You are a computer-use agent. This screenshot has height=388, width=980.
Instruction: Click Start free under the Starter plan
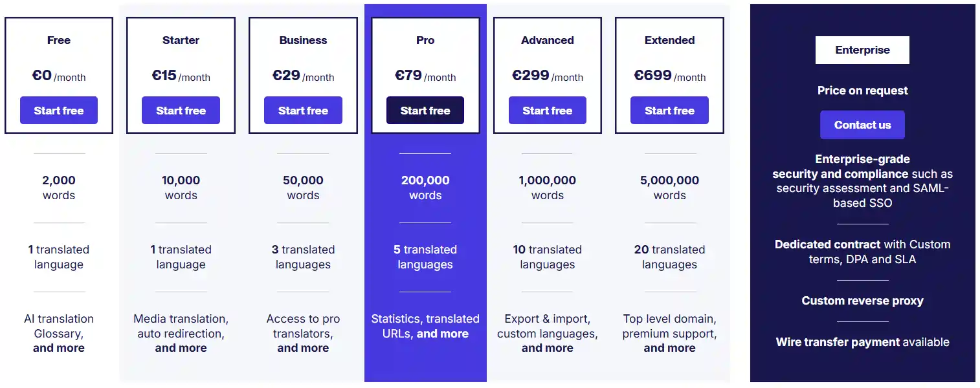(x=181, y=110)
